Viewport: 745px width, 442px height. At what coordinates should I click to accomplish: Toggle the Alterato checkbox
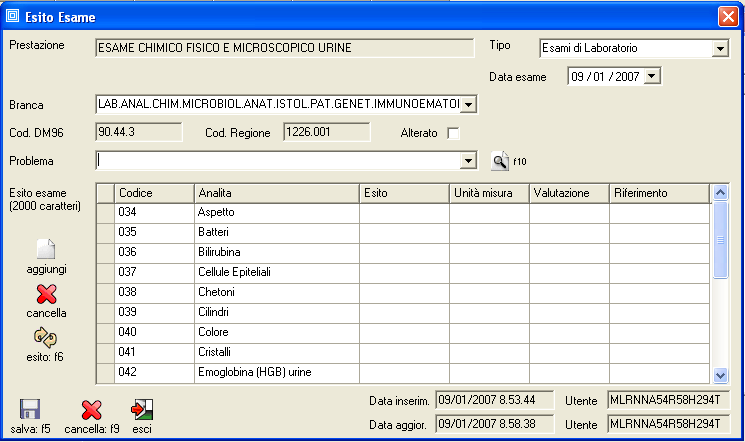pos(453,133)
